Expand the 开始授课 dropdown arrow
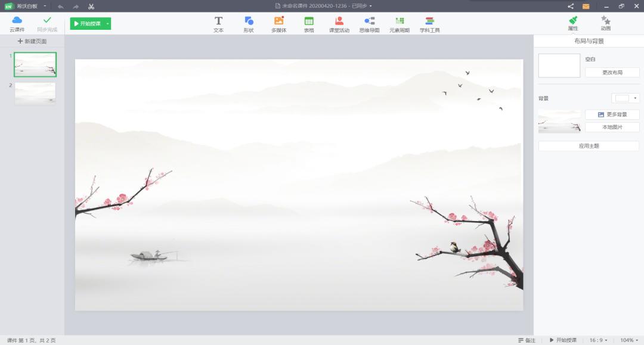The image size is (644, 345). (x=107, y=24)
